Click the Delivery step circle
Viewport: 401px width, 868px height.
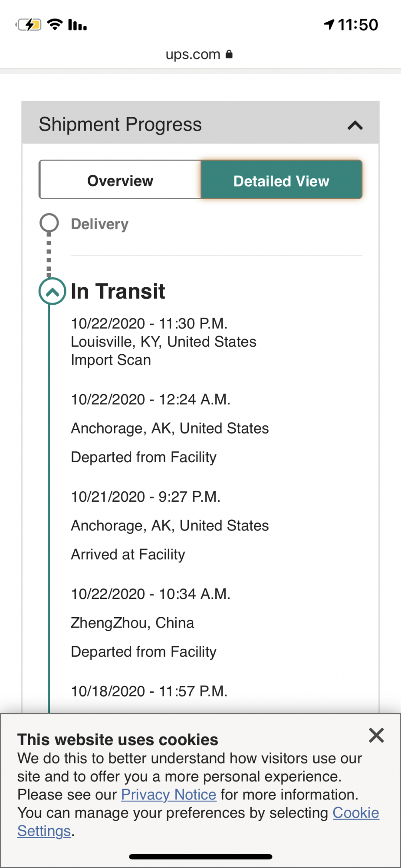49,223
